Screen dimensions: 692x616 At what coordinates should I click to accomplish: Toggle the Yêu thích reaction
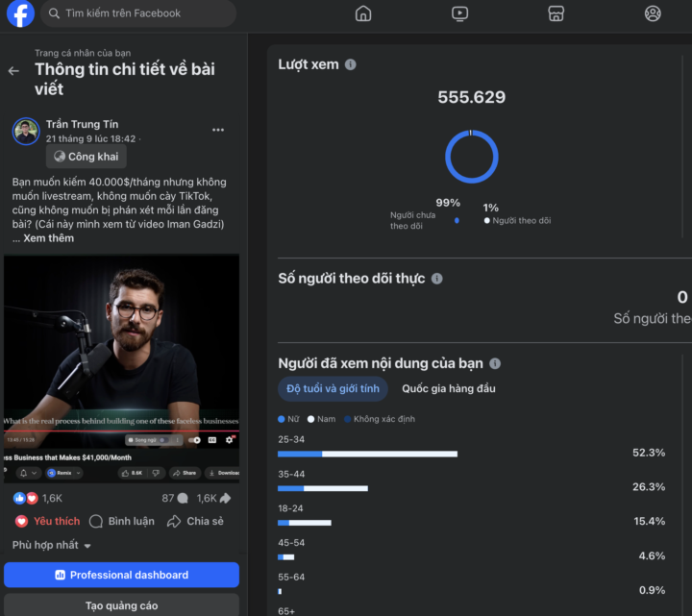click(x=48, y=521)
